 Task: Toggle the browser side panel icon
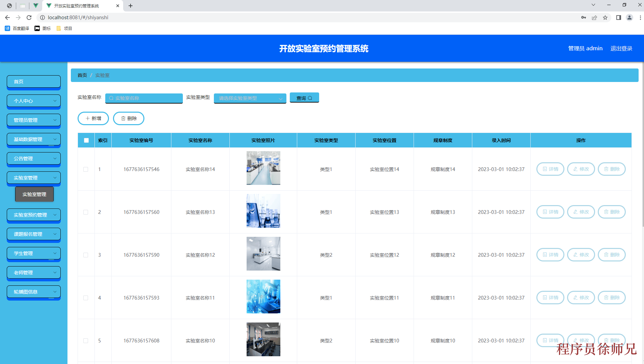click(x=618, y=18)
